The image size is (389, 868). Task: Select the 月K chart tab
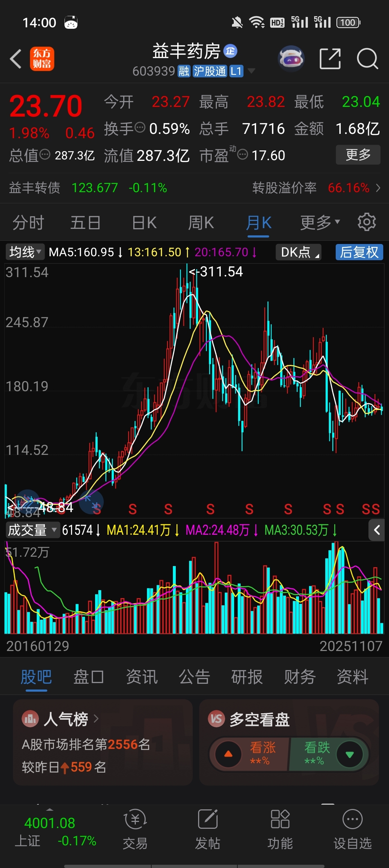pos(259,222)
